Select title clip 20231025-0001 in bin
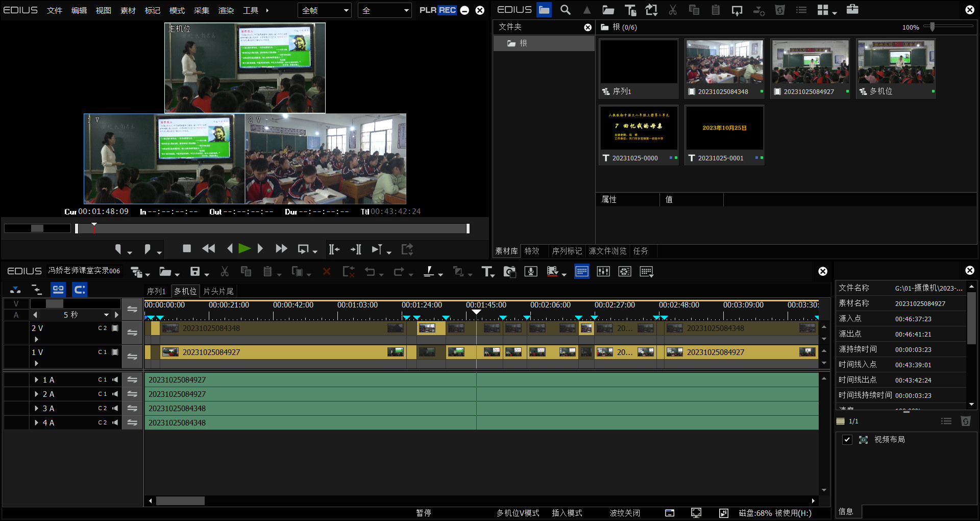980x521 pixels. pyautogui.click(x=724, y=135)
